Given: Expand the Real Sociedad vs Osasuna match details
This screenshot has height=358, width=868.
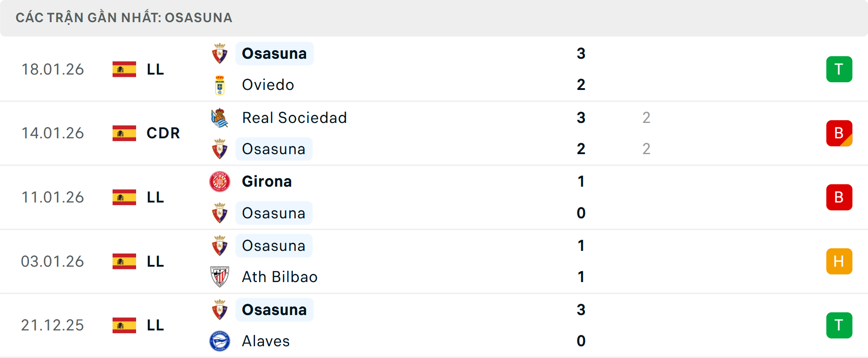Looking at the screenshot, I should point(434,133).
